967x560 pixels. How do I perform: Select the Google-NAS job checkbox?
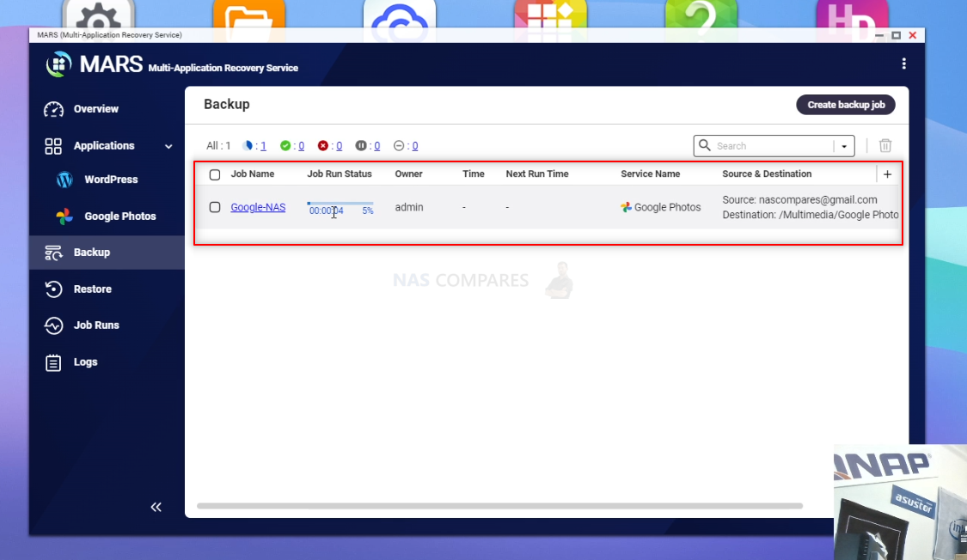215,208
